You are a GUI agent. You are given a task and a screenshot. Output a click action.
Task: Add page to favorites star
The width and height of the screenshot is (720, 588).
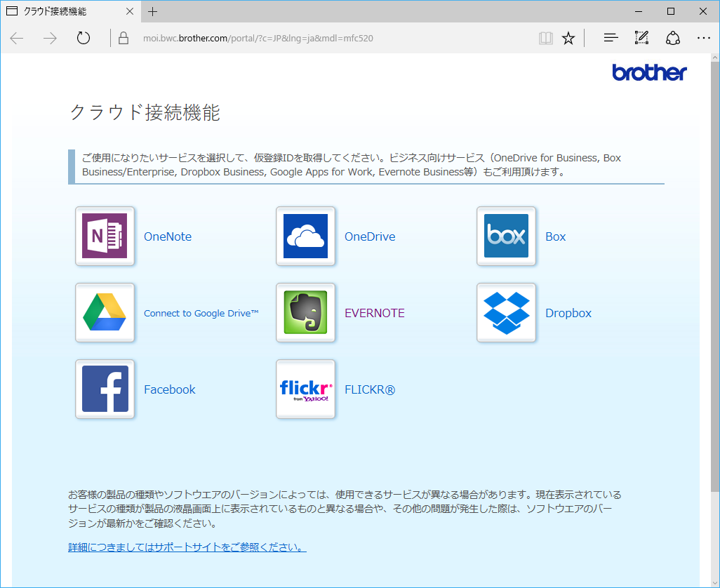point(568,38)
